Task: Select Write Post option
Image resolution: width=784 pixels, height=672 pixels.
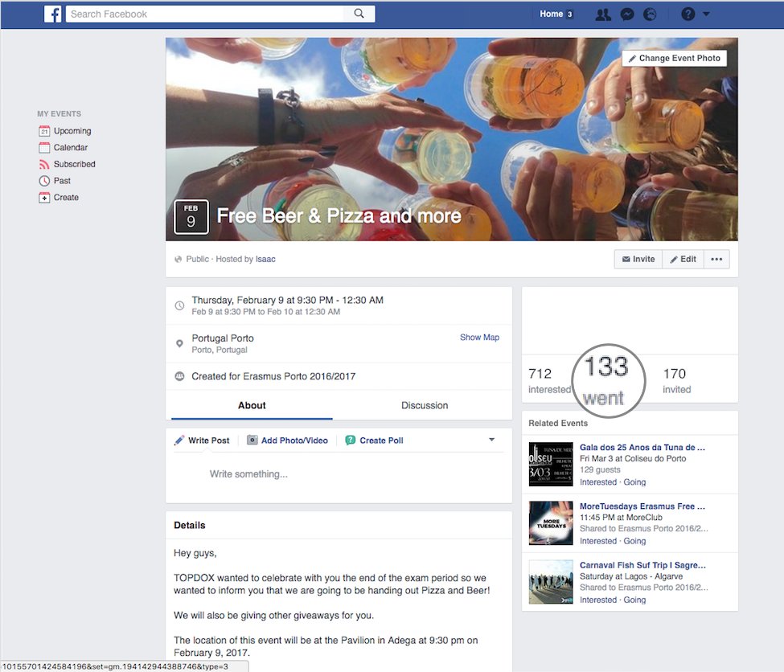Action: [208, 440]
